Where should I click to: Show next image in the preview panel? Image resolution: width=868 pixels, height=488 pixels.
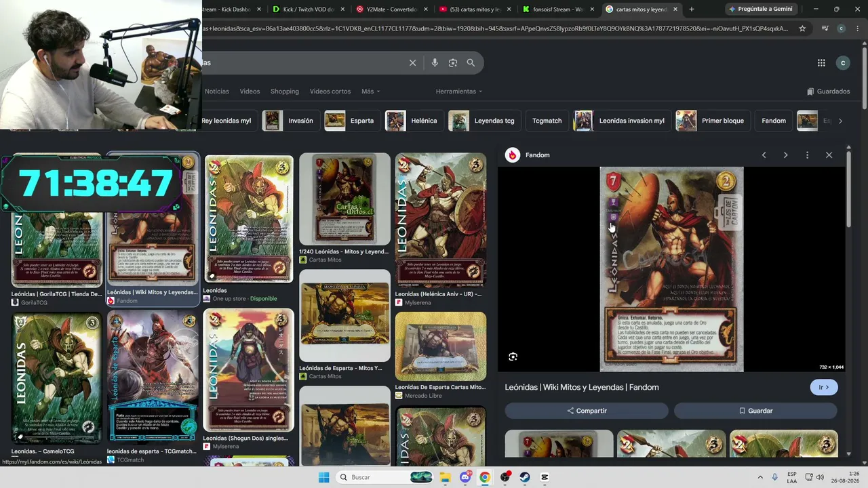[x=785, y=155]
